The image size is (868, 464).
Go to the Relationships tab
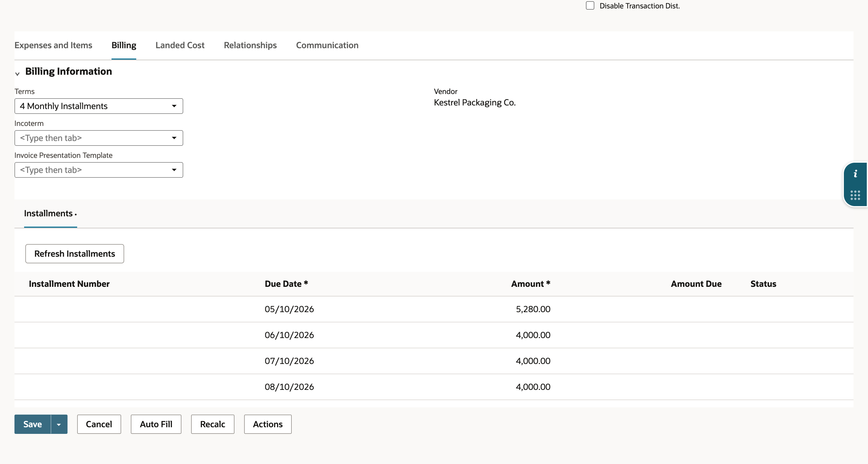tap(250, 45)
